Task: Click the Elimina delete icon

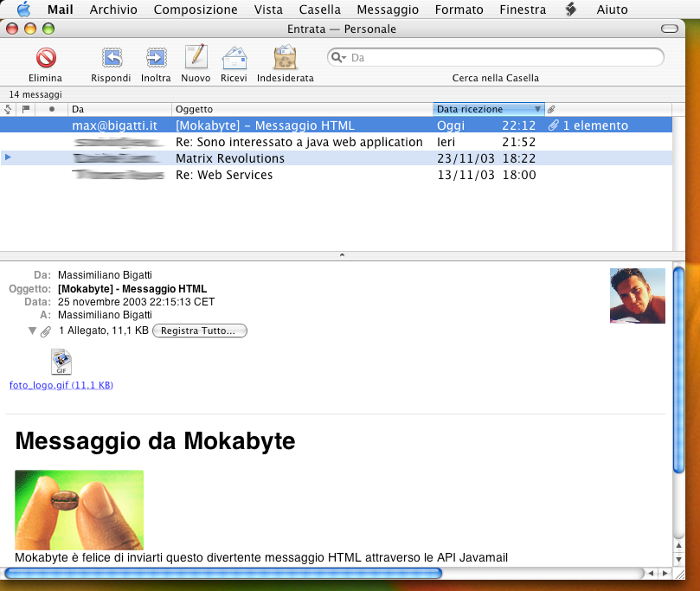Action: 46,58
